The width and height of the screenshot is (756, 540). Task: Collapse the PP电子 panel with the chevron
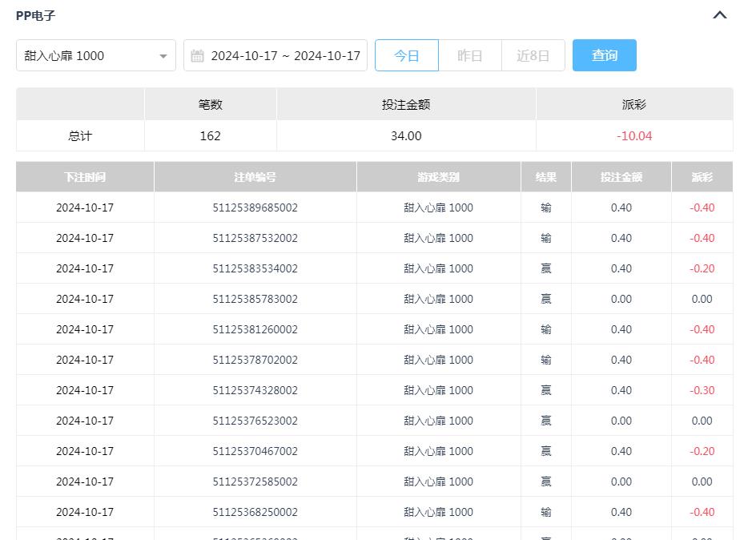(x=719, y=14)
